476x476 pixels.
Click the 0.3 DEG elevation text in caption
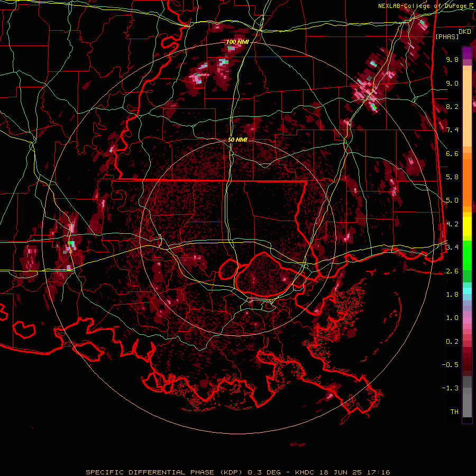point(264,472)
